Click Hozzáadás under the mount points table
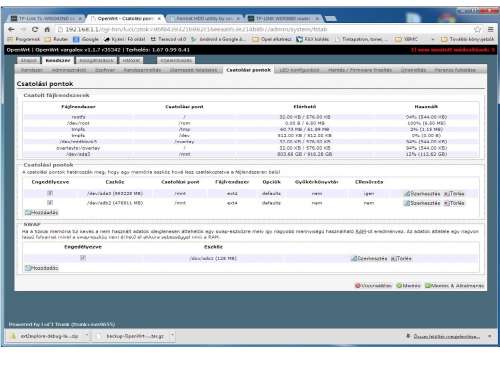The height and width of the screenshot is (384, 500). 42,212
